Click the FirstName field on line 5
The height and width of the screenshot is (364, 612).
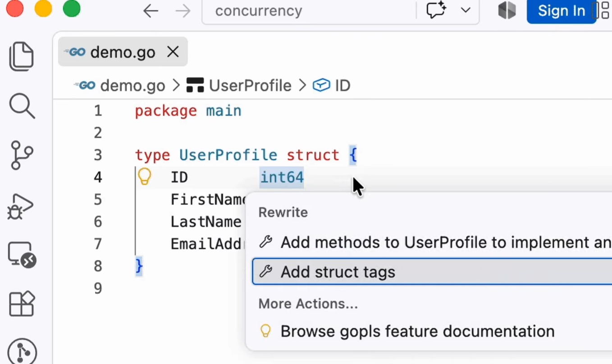[208, 200]
